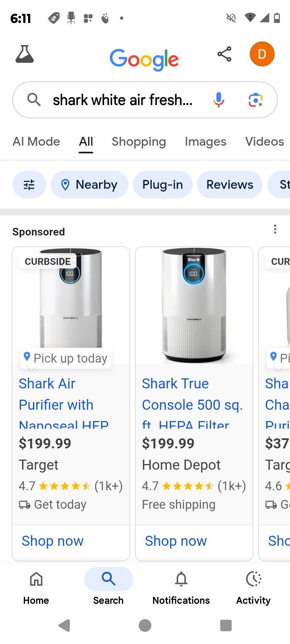This screenshot has width=290, height=644.
Task: Switch to the Shopping tab
Action: (x=139, y=142)
